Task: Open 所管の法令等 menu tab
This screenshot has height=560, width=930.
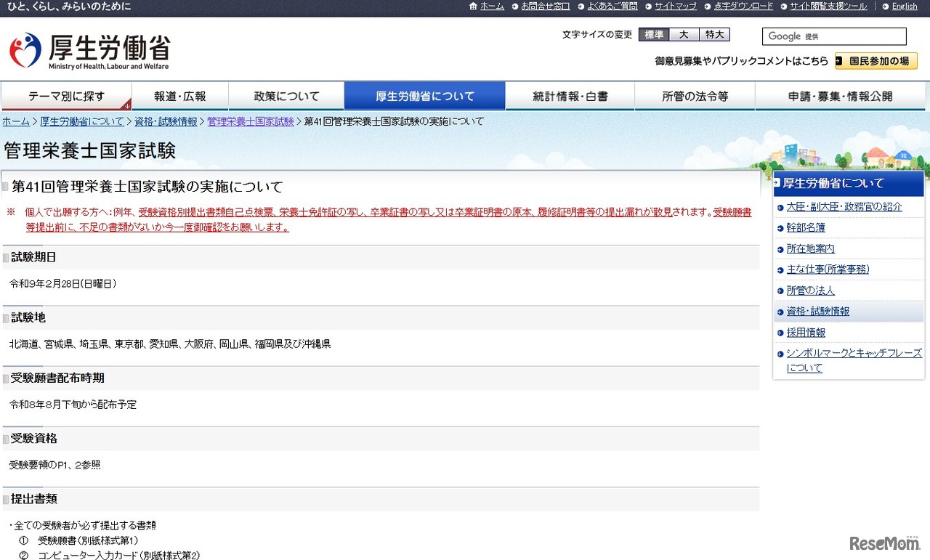Action: pos(695,96)
